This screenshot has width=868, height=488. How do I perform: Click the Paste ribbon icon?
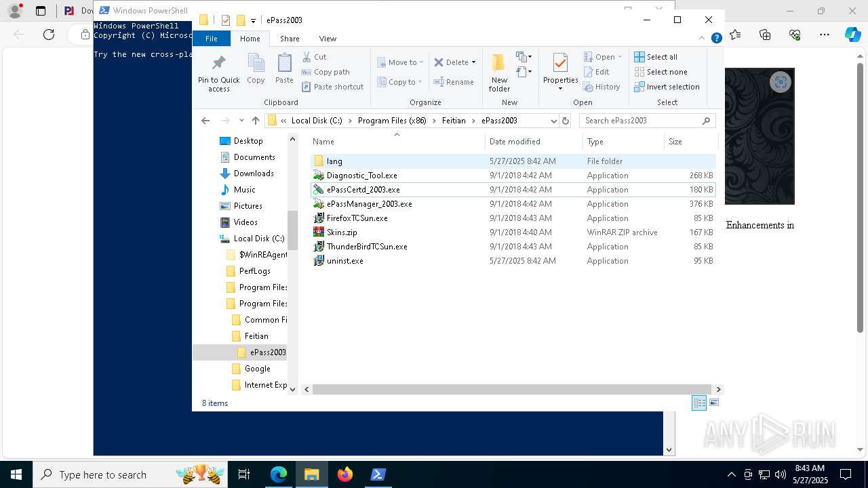tap(284, 63)
